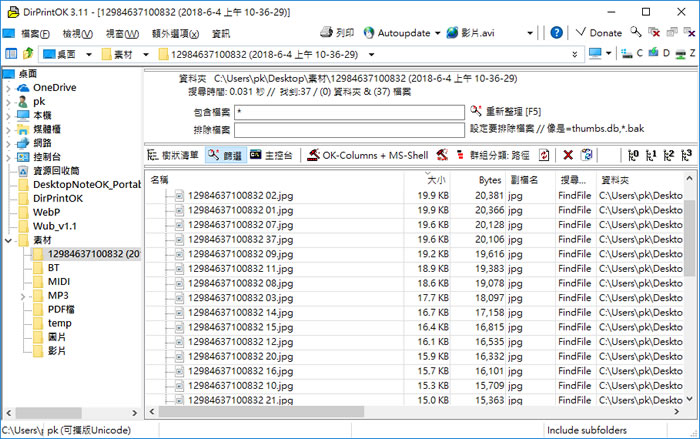Select DirPrintOK folder in tree

pos(58,198)
